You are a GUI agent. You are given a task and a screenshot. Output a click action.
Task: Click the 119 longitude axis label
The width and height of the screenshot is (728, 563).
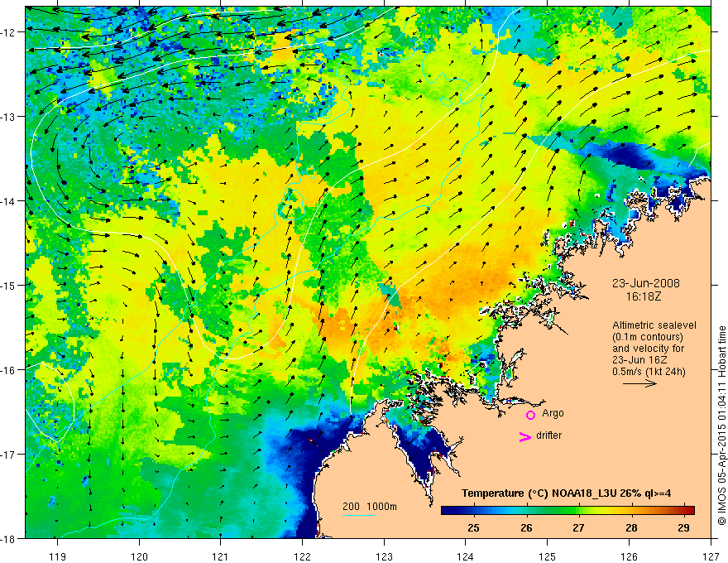click(57, 556)
